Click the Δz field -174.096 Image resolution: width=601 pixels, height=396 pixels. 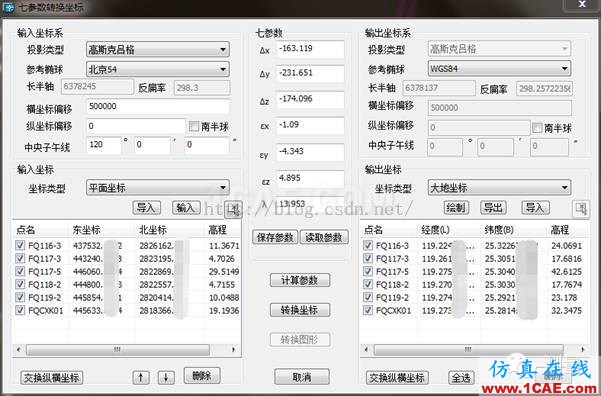point(310,100)
